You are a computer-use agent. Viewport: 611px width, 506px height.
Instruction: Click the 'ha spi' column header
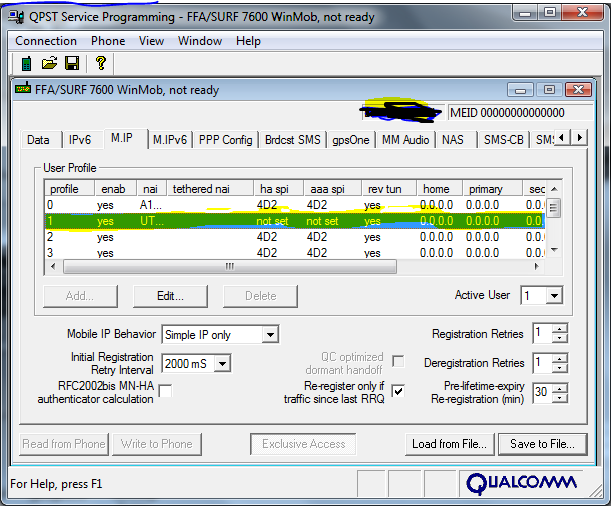click(278, 189)
